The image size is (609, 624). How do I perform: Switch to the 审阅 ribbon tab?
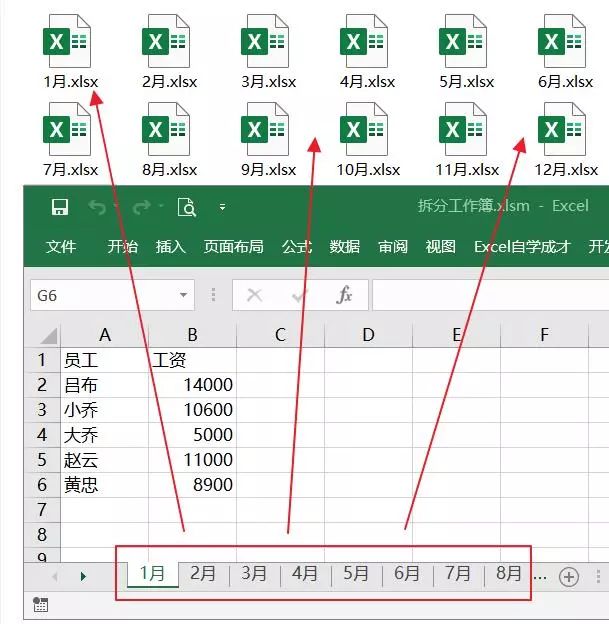coord(393,247)
